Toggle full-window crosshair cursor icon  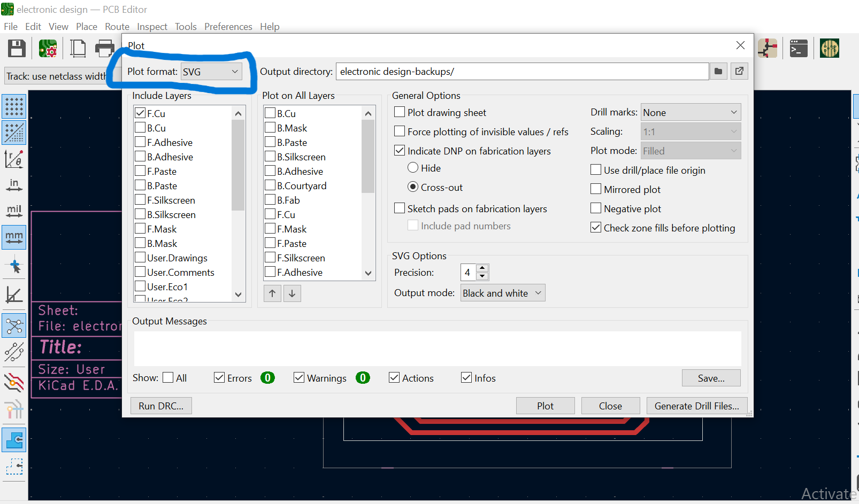pos(14,266)
